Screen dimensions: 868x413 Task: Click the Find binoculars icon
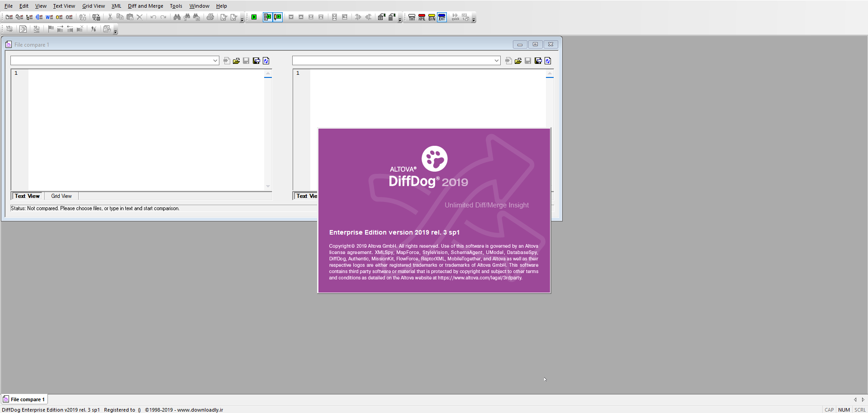(177, 17)
